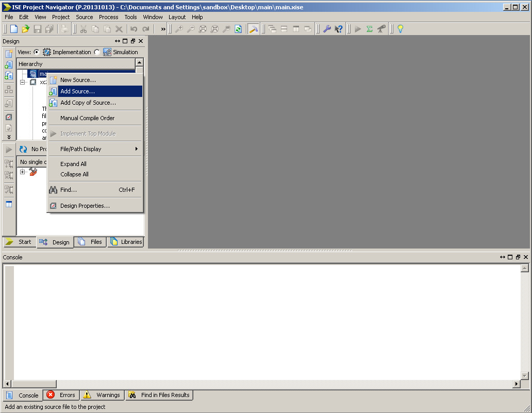The image size is (532, 413).
Task: Collapse the xc device tree node
Action: [x=22, y=82]
